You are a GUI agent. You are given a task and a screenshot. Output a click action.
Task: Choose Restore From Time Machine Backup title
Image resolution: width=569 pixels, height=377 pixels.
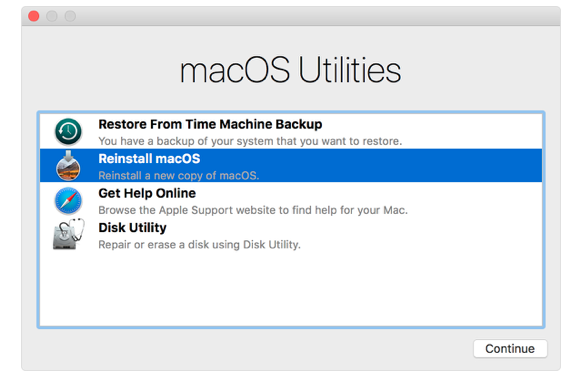coord(210,124)
